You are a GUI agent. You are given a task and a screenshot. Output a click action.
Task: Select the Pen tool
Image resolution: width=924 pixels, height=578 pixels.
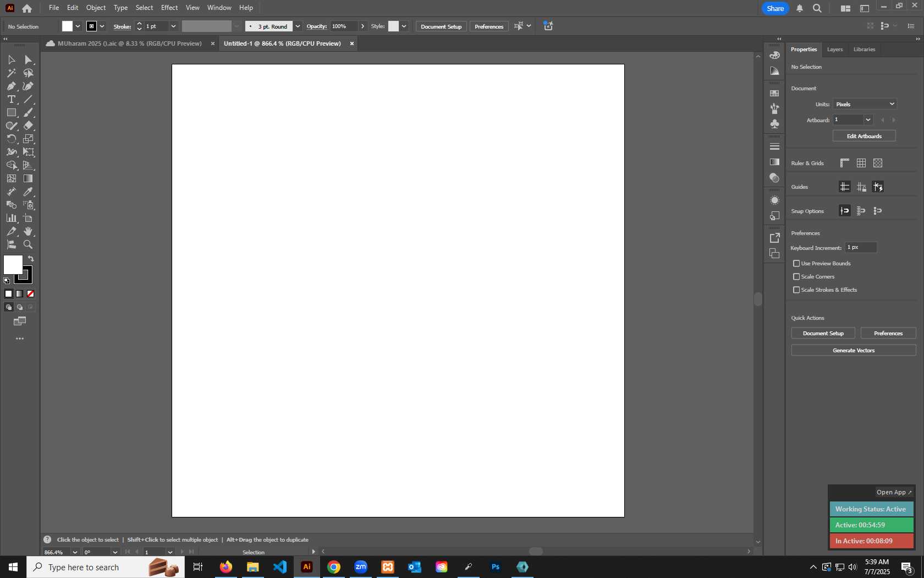click(11, 86)
